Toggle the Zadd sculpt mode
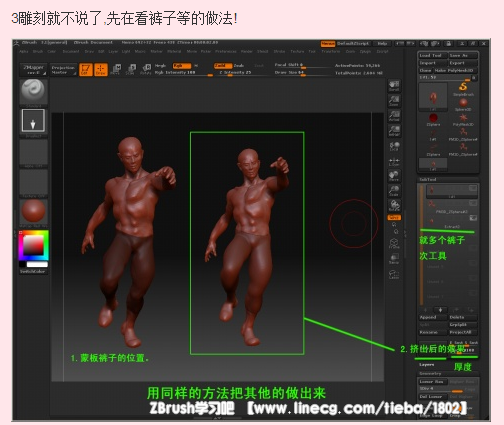The width and height of the screenshot is (504, 425). (x=223, y=66)
